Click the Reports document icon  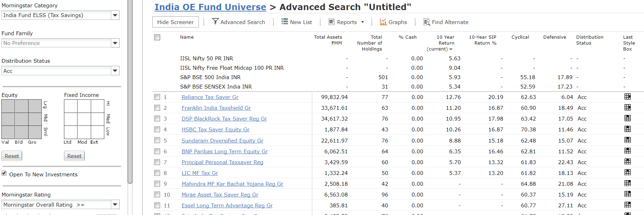click(331, 22)
